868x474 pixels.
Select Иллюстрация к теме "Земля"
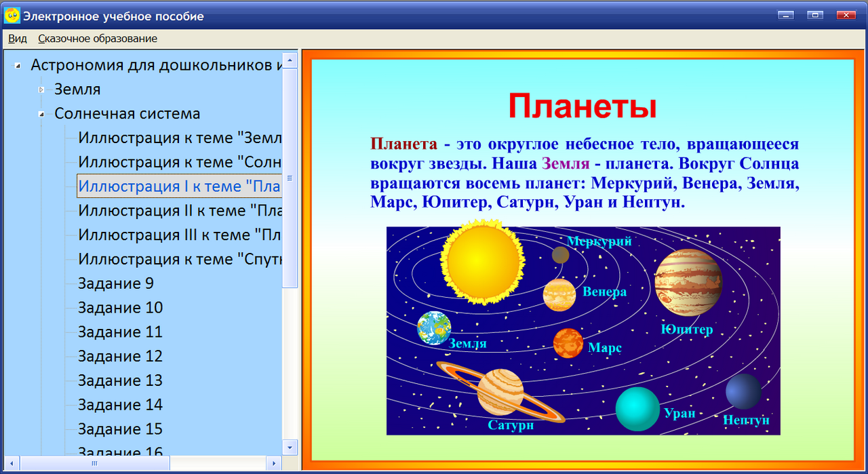[x=170, y=138]
